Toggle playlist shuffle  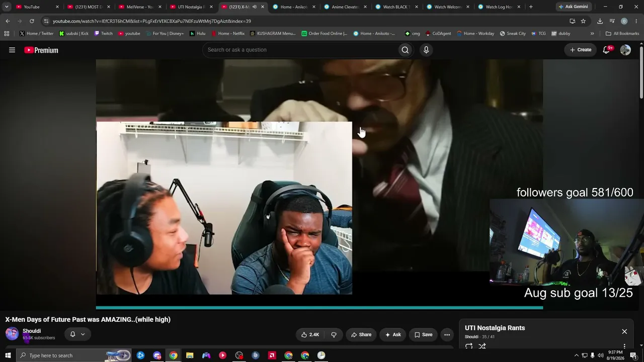482,346
